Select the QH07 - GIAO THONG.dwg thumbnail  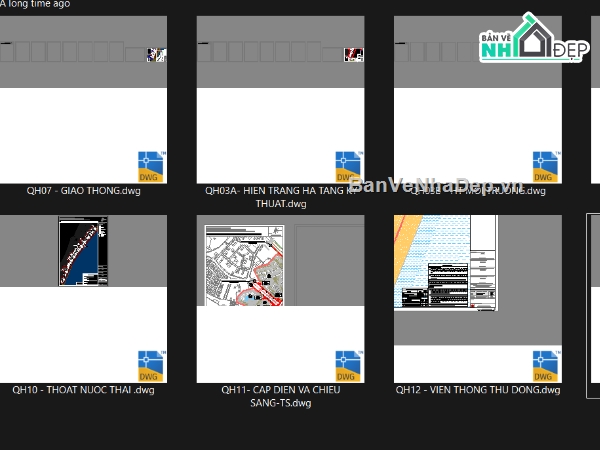pos(83,99)
